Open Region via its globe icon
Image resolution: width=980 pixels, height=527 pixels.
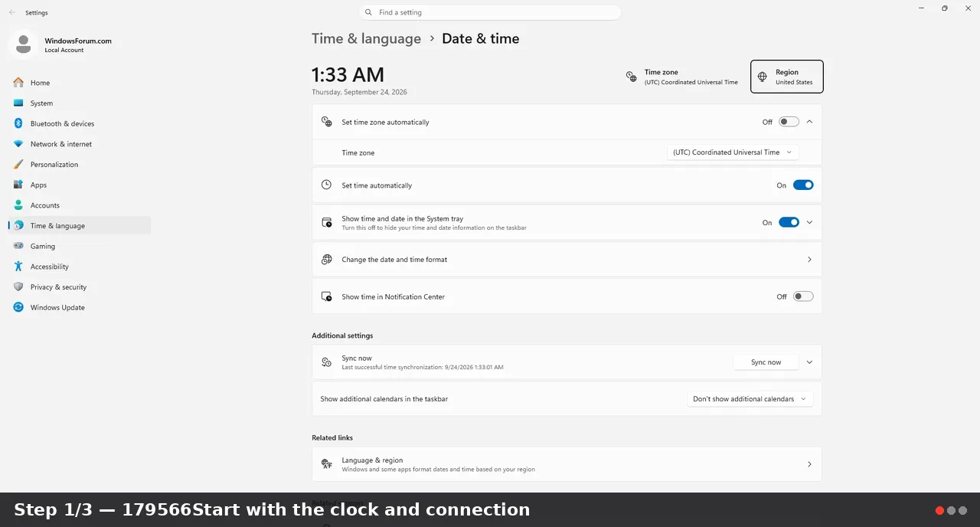pos(762,77)
